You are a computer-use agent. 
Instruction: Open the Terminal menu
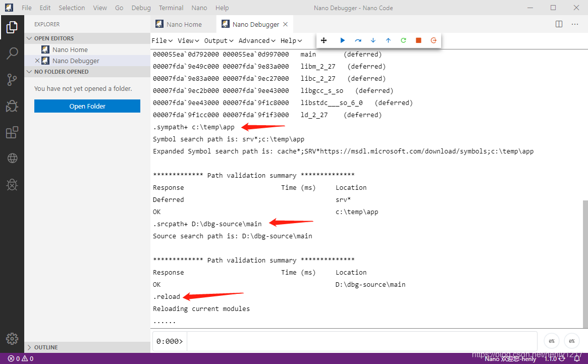pyautogui.click(x=171, y=8)
